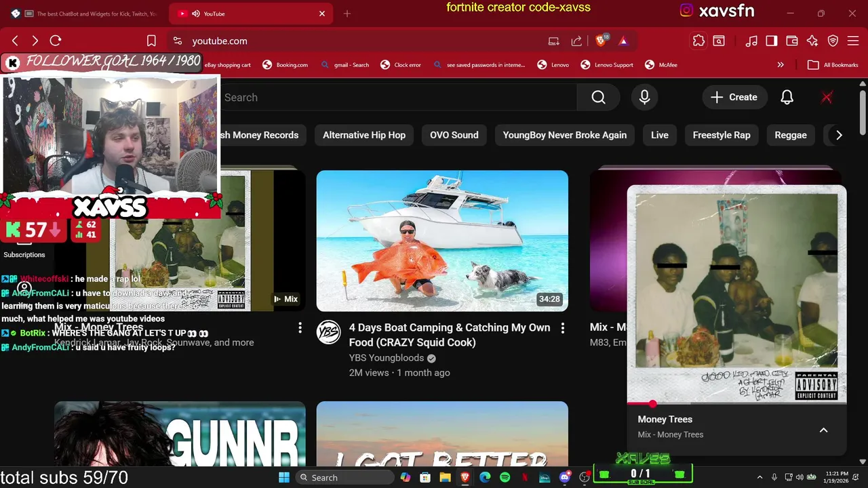Go back using the browser back arrow
The image size is (868, 488).
click(15, 41)
